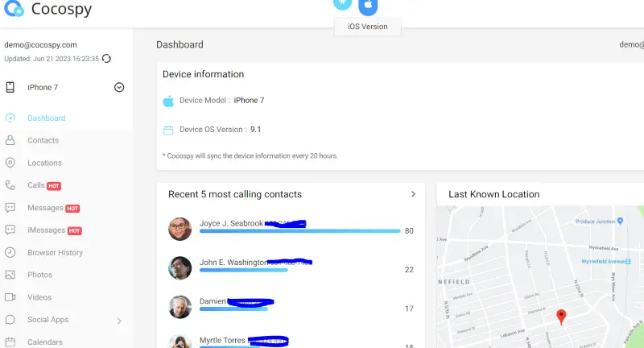
Task: Click Joyce J. Seabrook call count bar
Action: pos(299,231)
